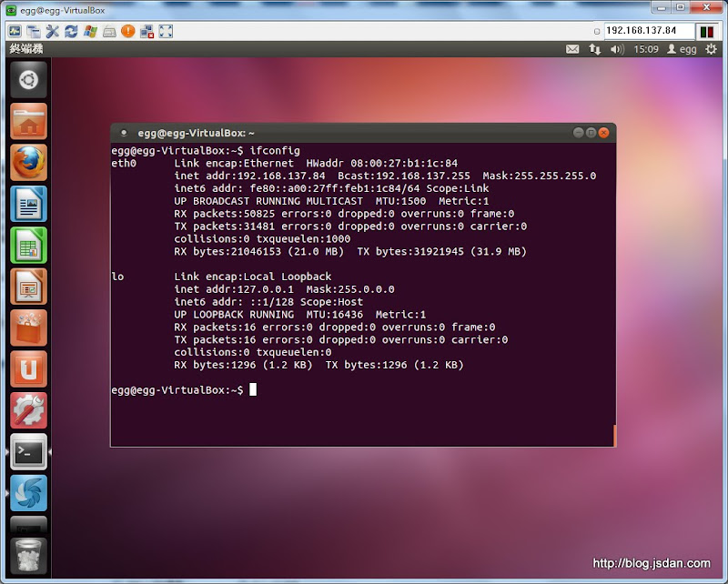
Task: Click the 'lo' interface name
Action: click(117, 277)
